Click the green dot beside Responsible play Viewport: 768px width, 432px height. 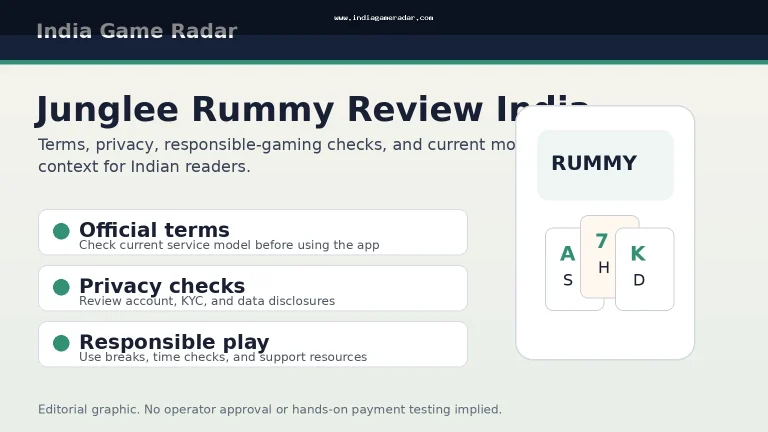(x=61, y=343)
